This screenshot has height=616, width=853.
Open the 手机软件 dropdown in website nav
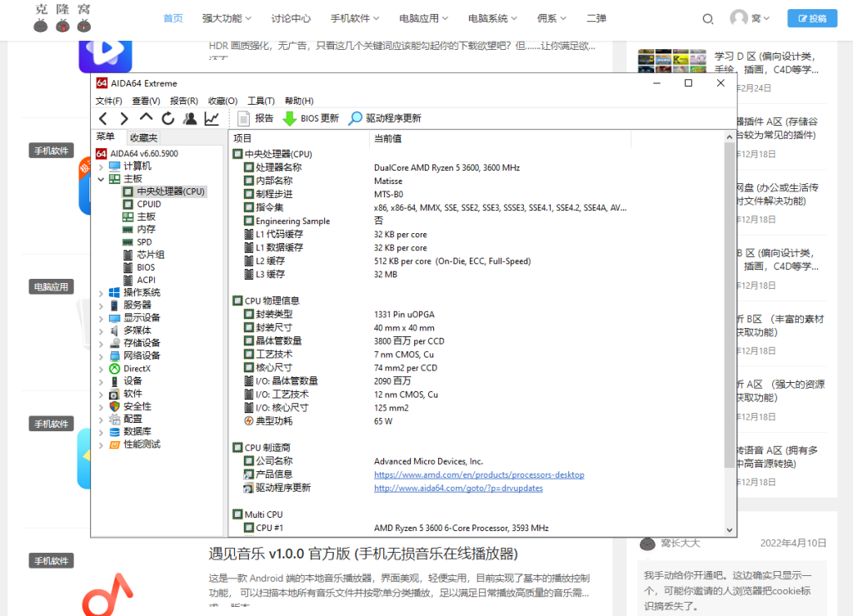coord(355,18)
